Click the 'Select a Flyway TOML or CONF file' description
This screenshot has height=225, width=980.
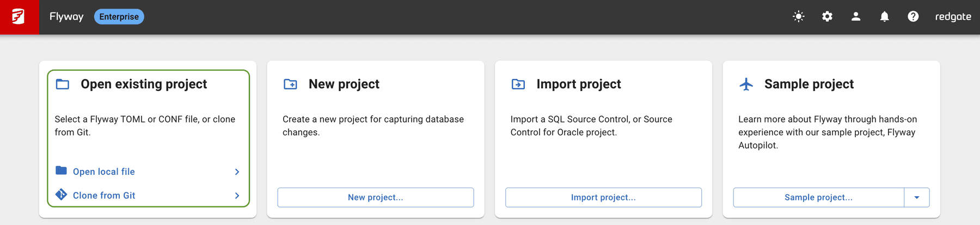[x=145, y=126]
